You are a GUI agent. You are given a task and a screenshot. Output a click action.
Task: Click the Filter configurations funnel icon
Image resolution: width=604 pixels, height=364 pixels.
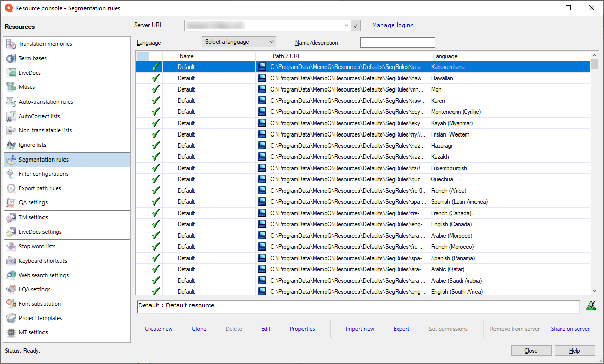click(11, 174)
